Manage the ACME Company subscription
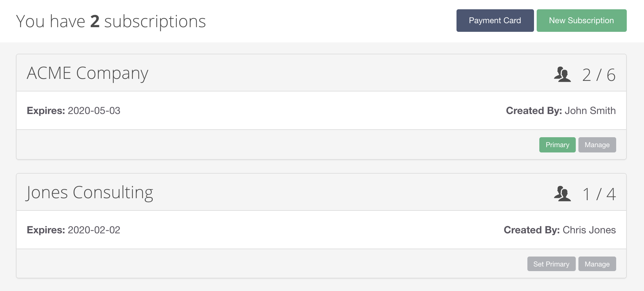Screen dimensions: 644x291 597,145
